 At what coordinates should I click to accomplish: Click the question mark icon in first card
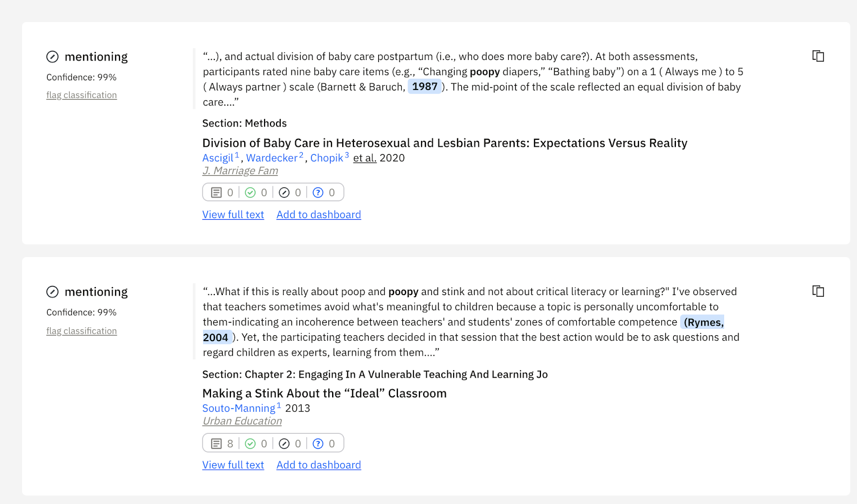click(x=318, y=193)
